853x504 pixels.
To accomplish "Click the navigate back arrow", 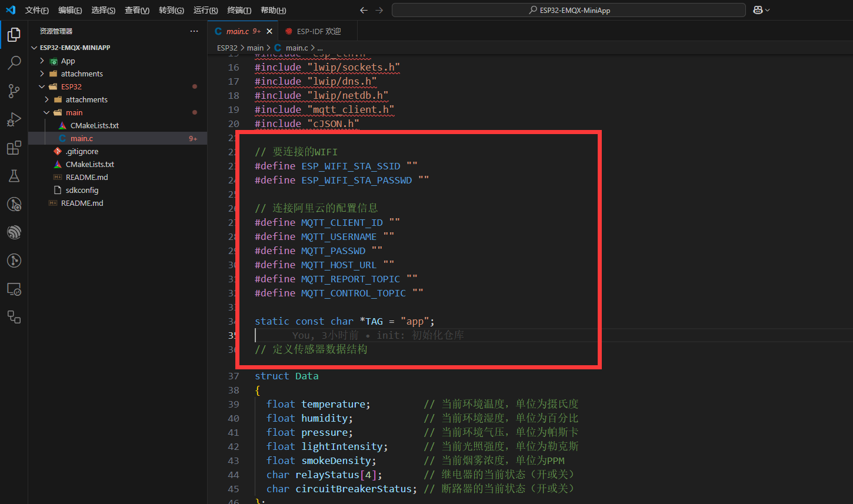I will pos(364,10).
